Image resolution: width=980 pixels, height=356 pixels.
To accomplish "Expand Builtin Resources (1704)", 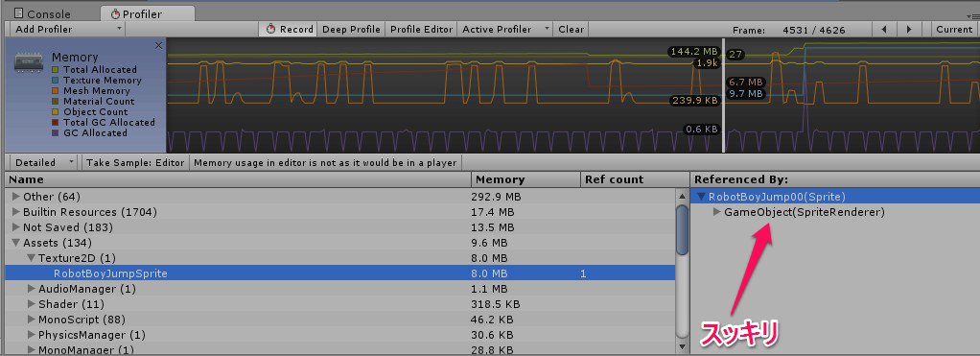I will (16, 212).
